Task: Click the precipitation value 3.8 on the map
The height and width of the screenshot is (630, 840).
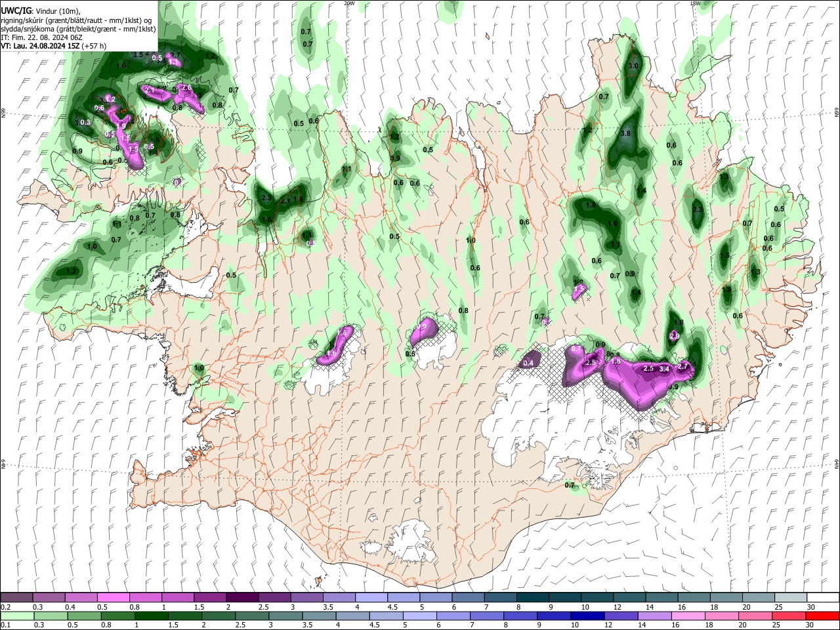Action: click(625, 133)
